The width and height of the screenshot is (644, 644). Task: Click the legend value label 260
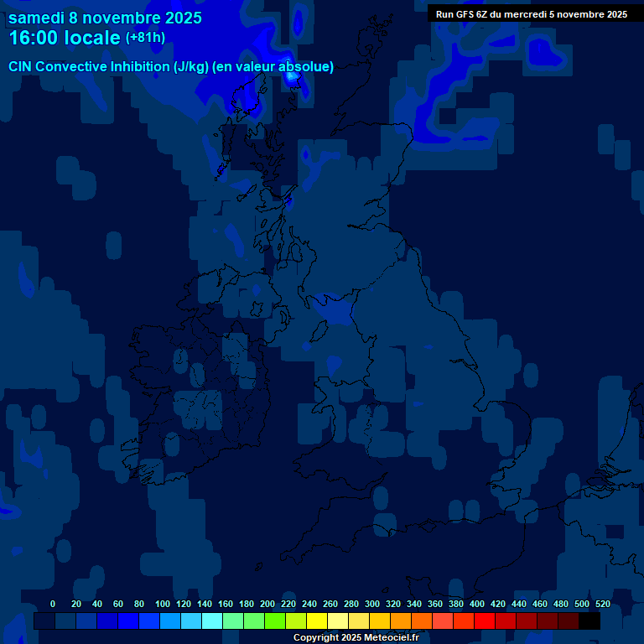pos(330,604)
